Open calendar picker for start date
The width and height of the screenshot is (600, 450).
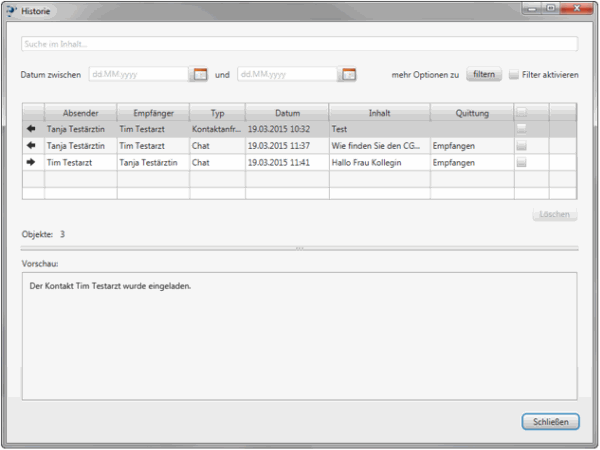click(x=200, y=74)
